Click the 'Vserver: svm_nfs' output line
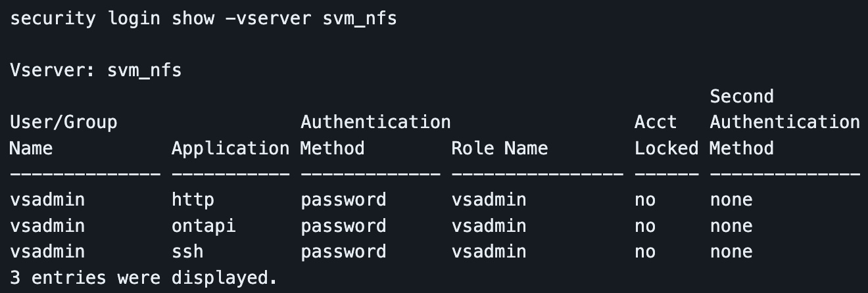 (95, 70)
